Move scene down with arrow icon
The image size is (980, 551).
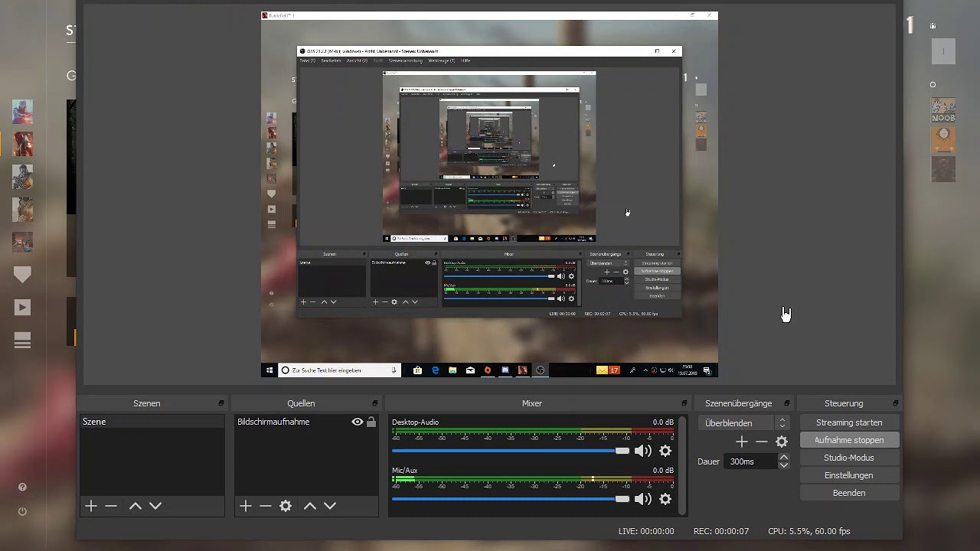click(155, 506)
